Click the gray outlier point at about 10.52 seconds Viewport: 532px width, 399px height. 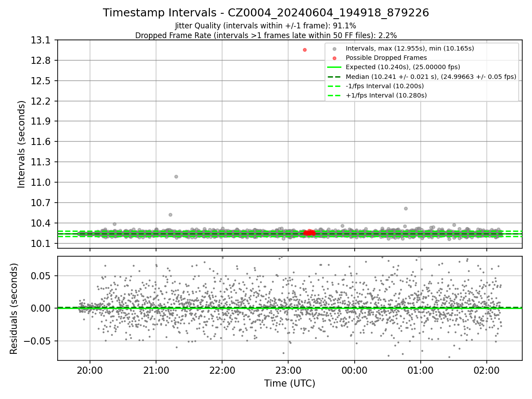(x=170, y=215)
